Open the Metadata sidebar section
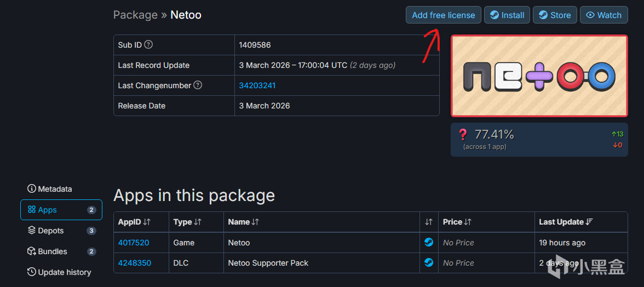This screenshot has height=287, width=644. click(x=50, y=189)
